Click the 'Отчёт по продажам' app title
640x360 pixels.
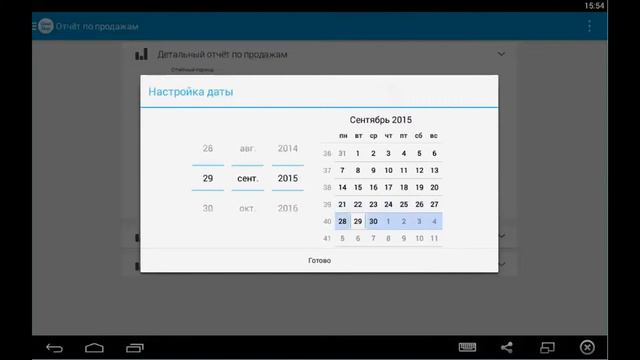[x=97, y=27]
